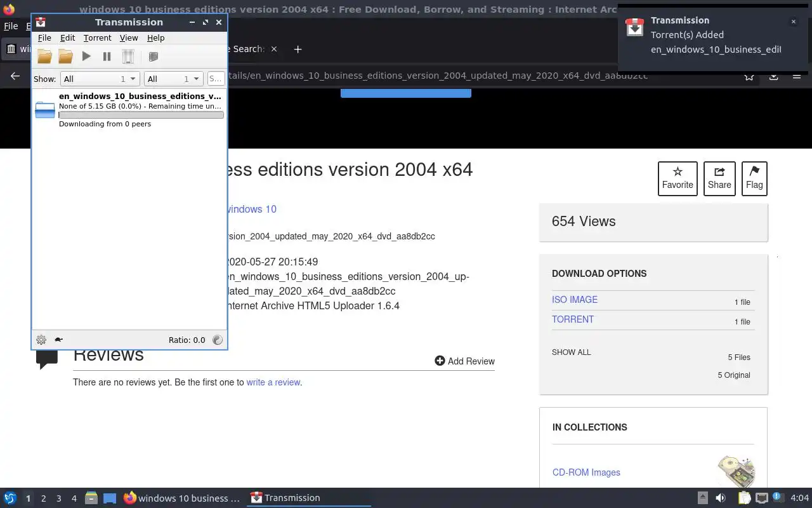This screenshot has height=508, width=812.
Task: Dismiss the Transmission notification popup
Action: click(x=793, y=22)
